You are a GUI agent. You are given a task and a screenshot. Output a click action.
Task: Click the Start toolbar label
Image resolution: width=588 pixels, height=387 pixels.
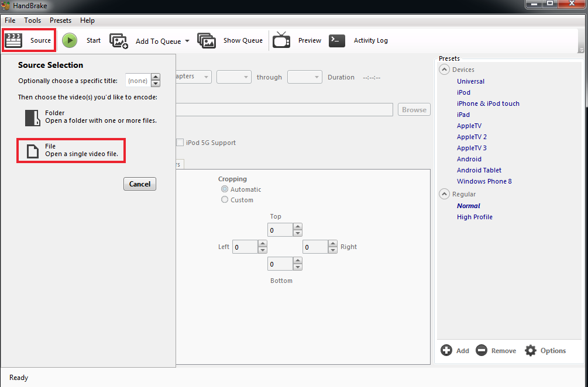pos(94,40)
